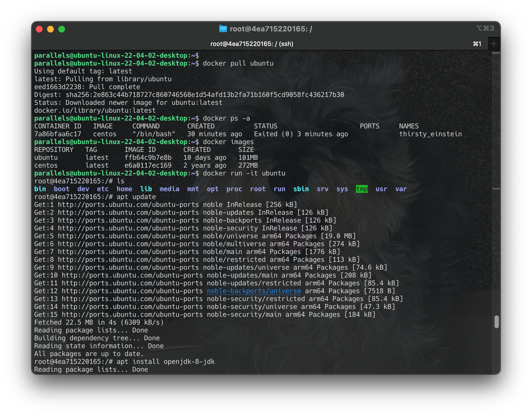This screenshot has width=532, height=416.
Task: Click 'Building dependency tree... Done' line
Action: pos(97,338)
